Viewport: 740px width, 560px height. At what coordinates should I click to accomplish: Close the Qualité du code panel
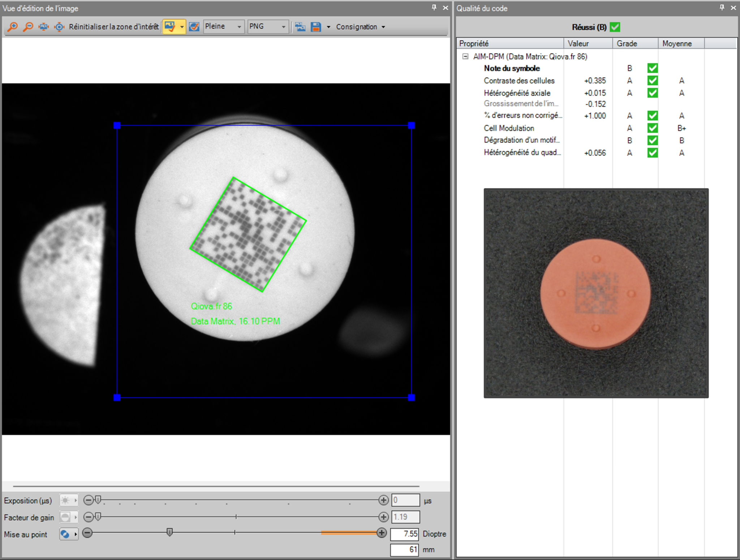tap(733, 8)
